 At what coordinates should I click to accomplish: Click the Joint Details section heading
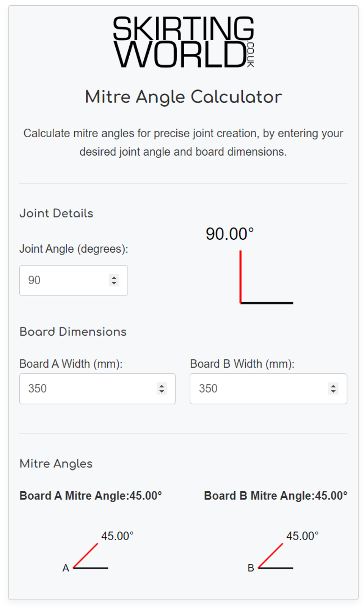pyautogui.click(x=56, y=213)
